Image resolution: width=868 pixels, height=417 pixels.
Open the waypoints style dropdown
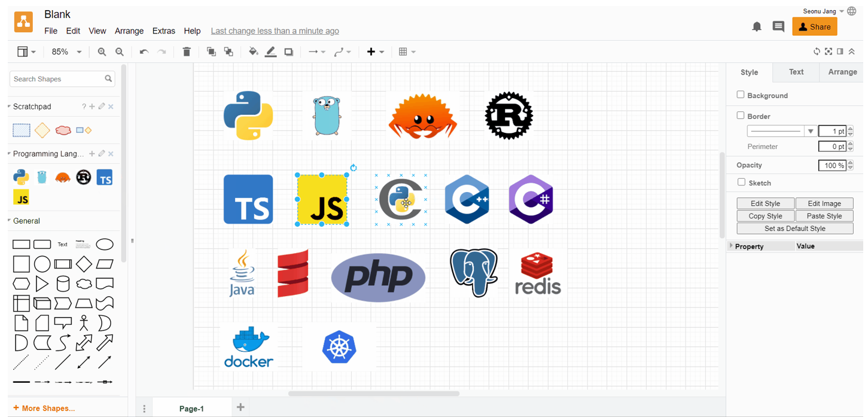click(342, 52)
